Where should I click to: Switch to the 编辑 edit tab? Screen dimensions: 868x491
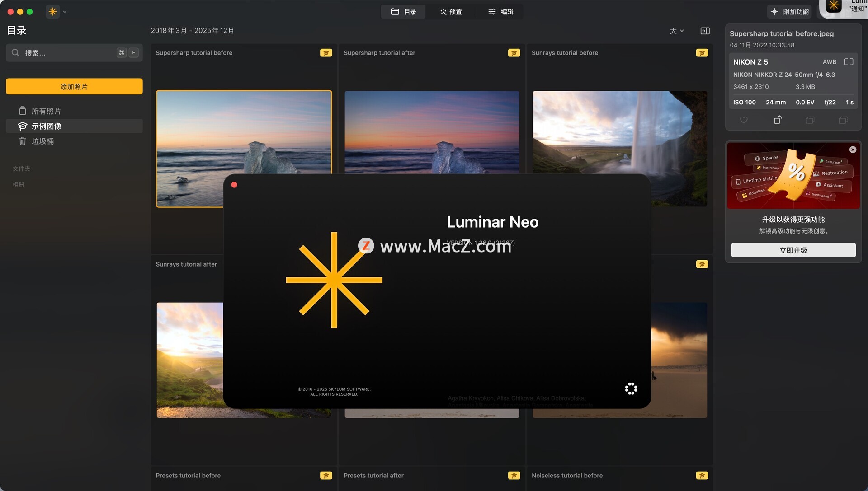coord(501,12)
